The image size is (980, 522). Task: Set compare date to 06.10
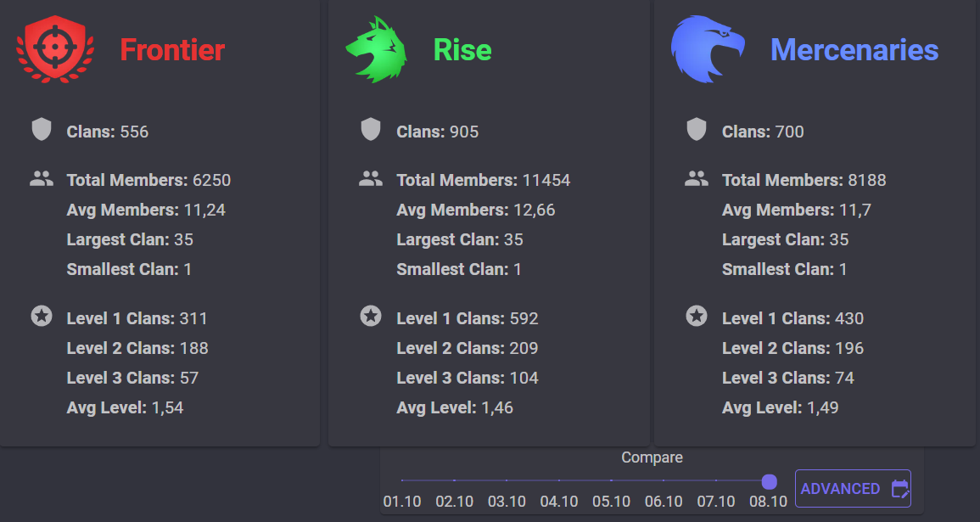[664, 502]
